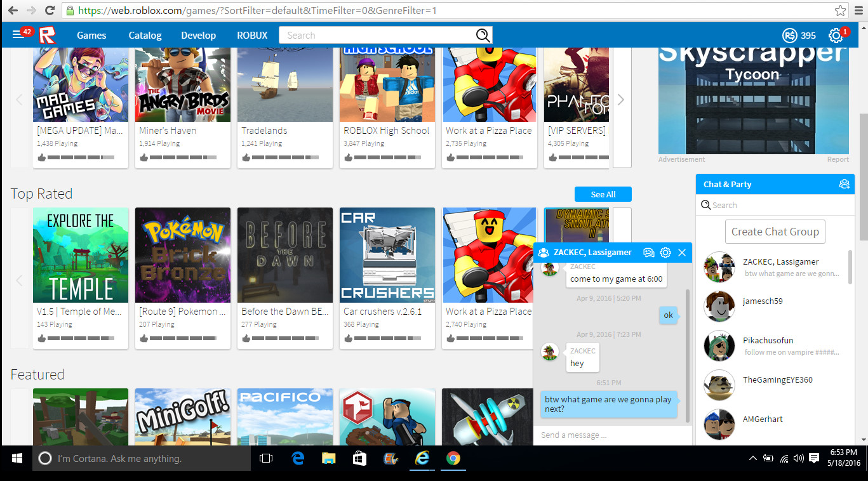
Task: Open the Pacifico featured thumbnail
Action: (285, 416)
